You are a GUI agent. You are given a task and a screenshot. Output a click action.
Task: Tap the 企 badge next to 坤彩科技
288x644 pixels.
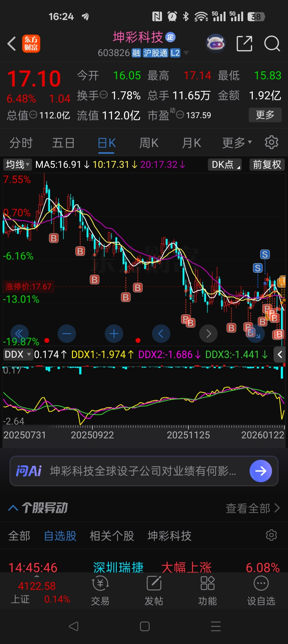click(170, 37)
